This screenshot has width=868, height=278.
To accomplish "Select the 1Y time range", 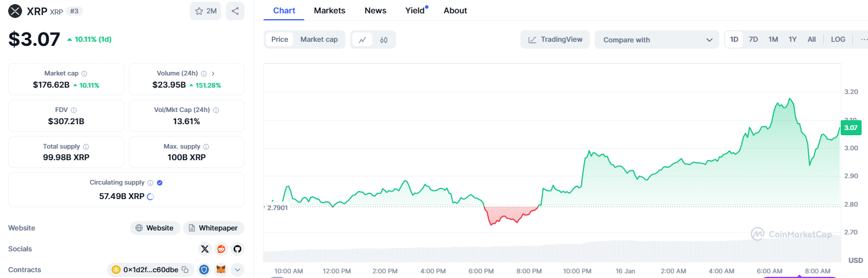I will (793, 39).
